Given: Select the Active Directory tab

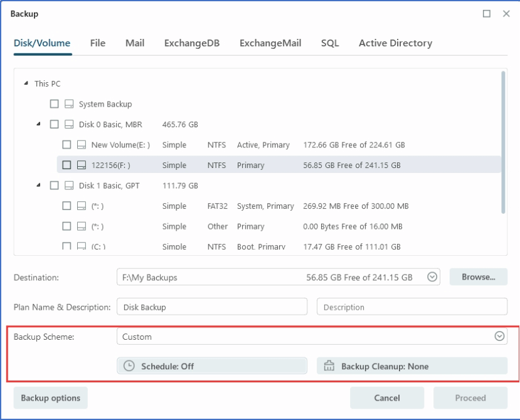Looking at the screenshot, I should [395, 43].
